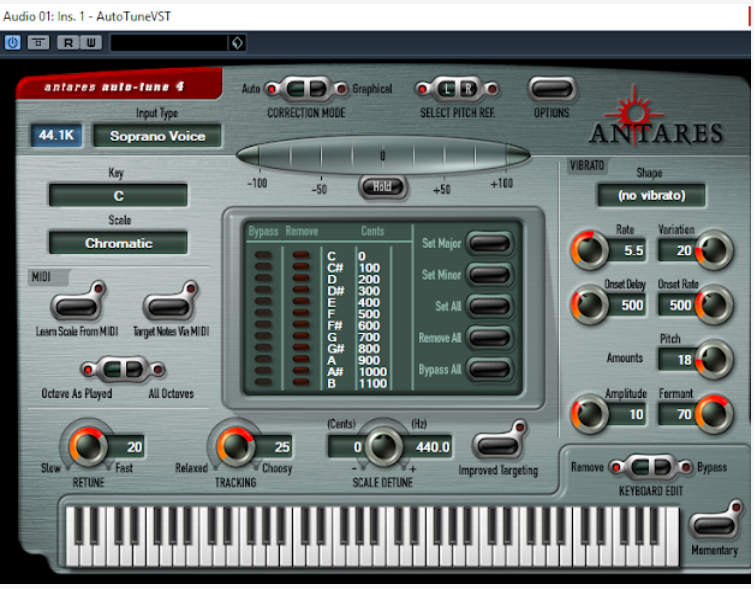754x589 pixels.
Task: Open the Vibrato Shape dropdown
Action: [x=651, y=195]
